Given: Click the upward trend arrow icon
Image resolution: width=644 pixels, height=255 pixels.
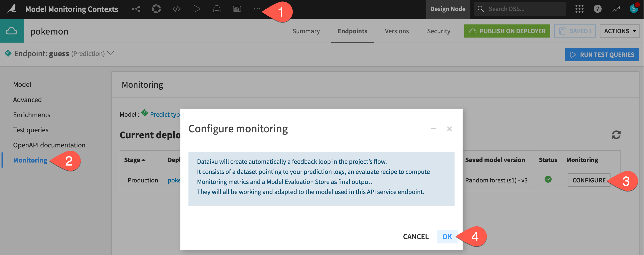Looking at the screenshot, I should point(616,9).
